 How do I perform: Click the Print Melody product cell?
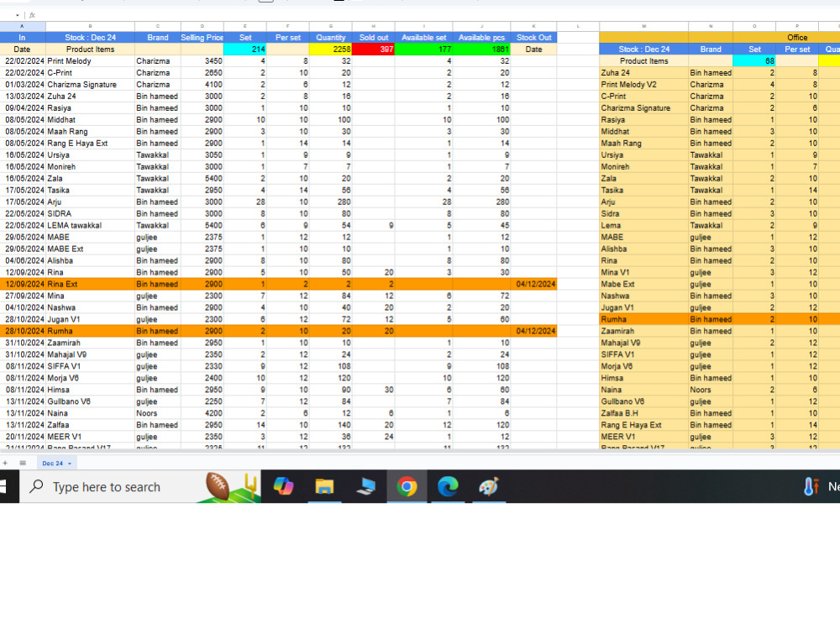coord(90,61)
